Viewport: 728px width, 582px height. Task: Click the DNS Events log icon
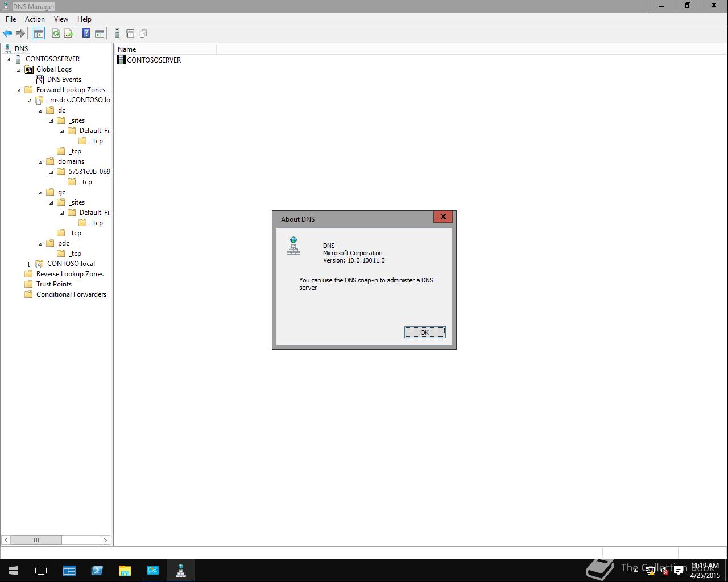tap(39, 80)
